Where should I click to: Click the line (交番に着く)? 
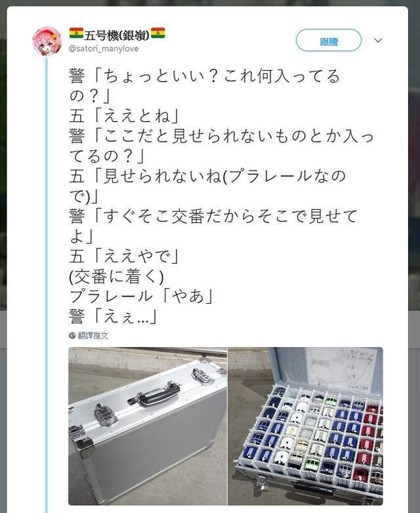[x=116, y=276]
